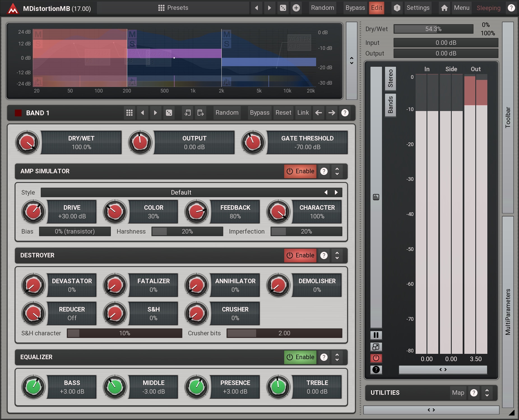Click the Crusher bits value field
The height and width of the screenshot is (420, 519).
pos(284,333)
